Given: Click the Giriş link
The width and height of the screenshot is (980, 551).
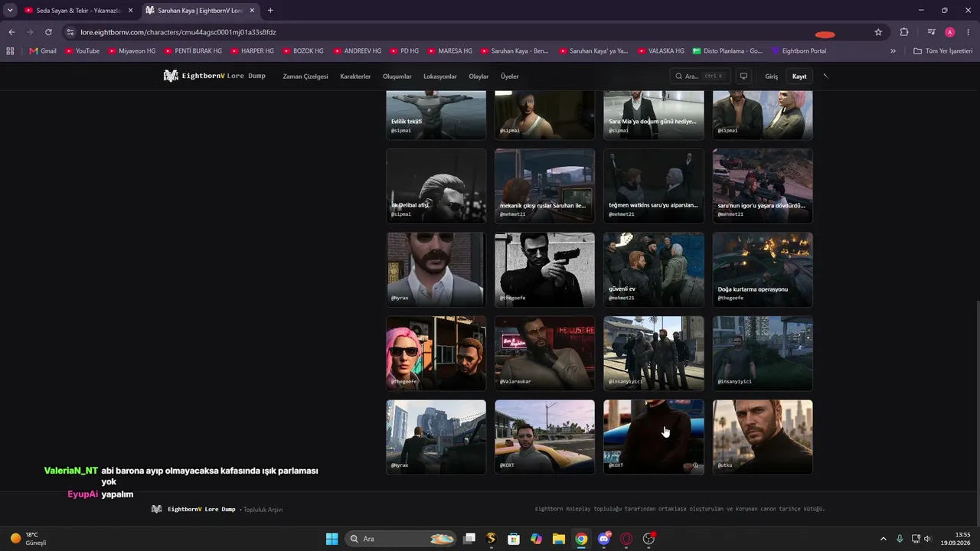Looking at the screenshot, I should click(771, 77).
